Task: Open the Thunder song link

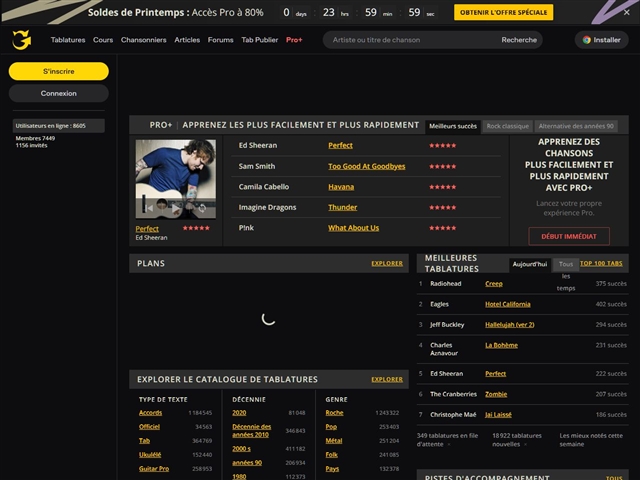Action: pyautogui.click(x=342, y=207)
